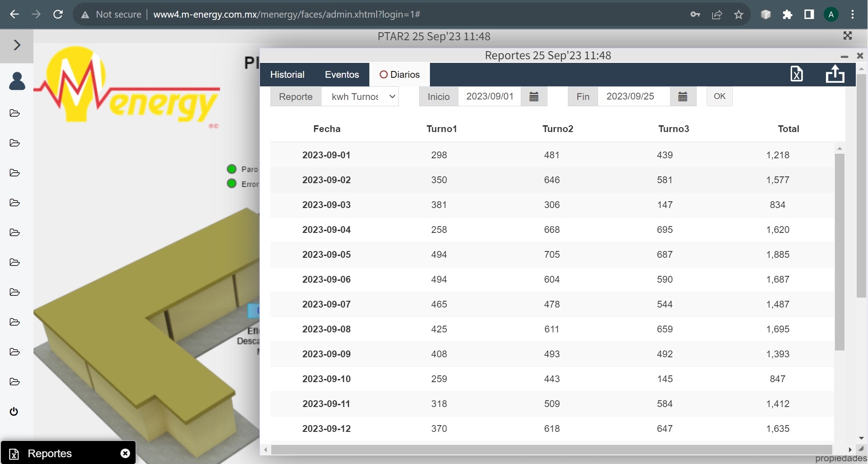
Task: Open the Inicio date calendar picker
Action: [x=533, y=97]
